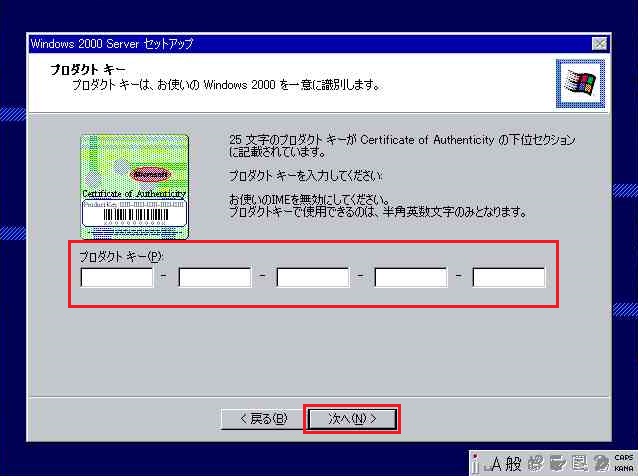Click into the fourth product key box
The height and width of the screenshot is (476, 638).
pos(410,277)
